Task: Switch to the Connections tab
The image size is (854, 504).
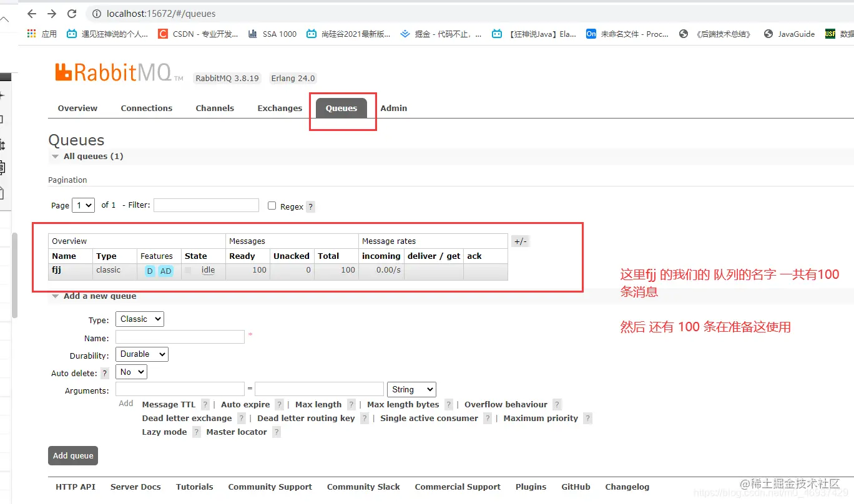Action: coord(147,108)
